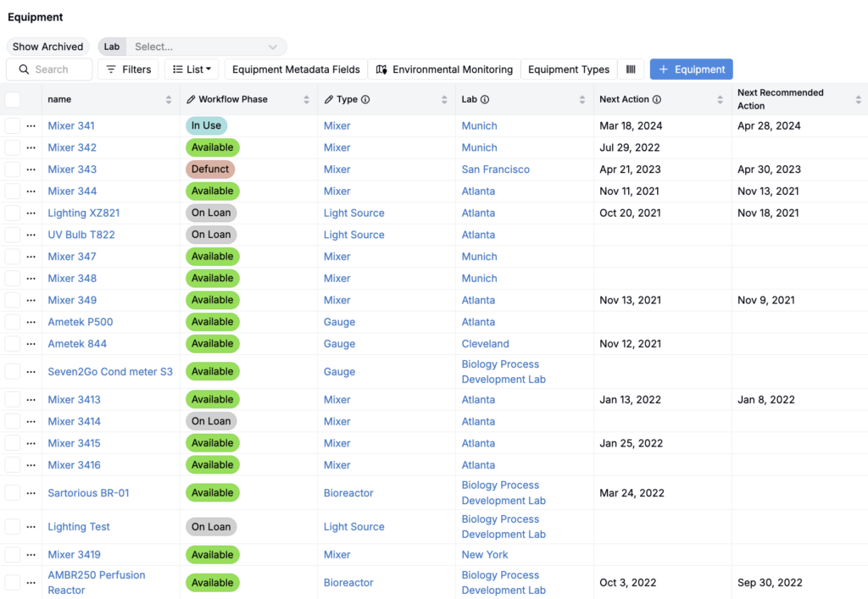Open the Sartorious BR-01 equipment link
The height and width of the screenshot is (599, 868).
[88, 493]
